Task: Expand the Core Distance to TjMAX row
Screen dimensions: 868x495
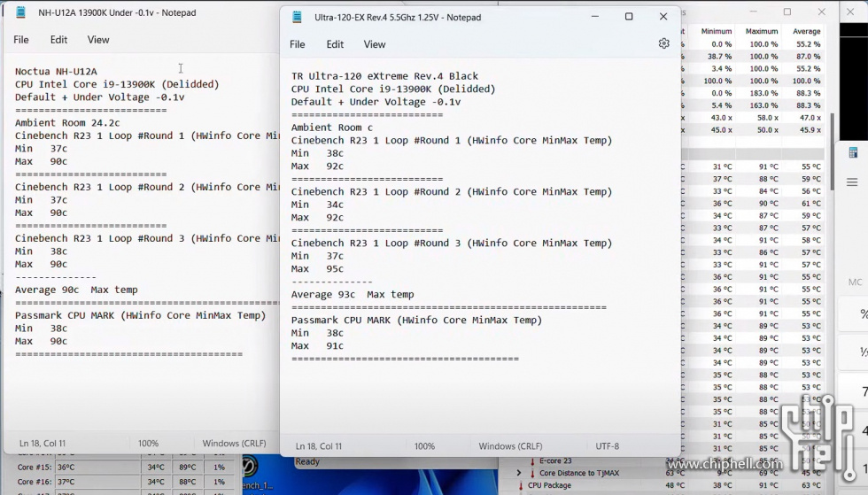Action: [x=519, y=473]
